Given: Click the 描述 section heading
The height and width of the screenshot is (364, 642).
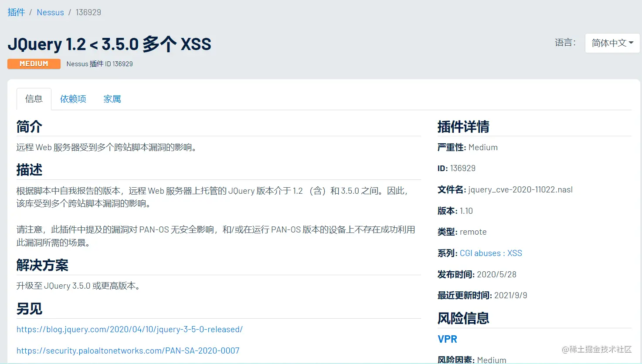Looking at the screenshot, I should point(29,170).
